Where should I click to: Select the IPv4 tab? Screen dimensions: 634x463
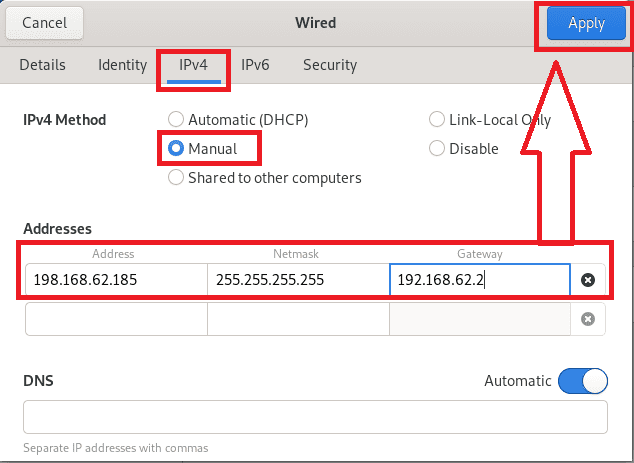(x=193, y=65)
